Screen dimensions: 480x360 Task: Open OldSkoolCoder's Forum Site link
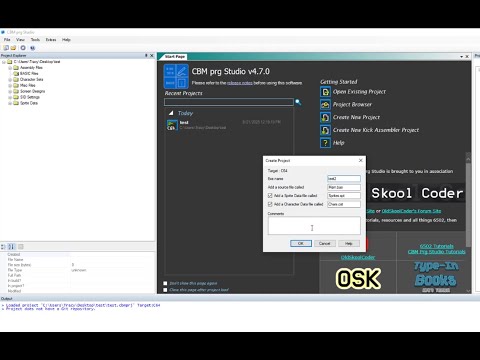click(x=411, y=211)
